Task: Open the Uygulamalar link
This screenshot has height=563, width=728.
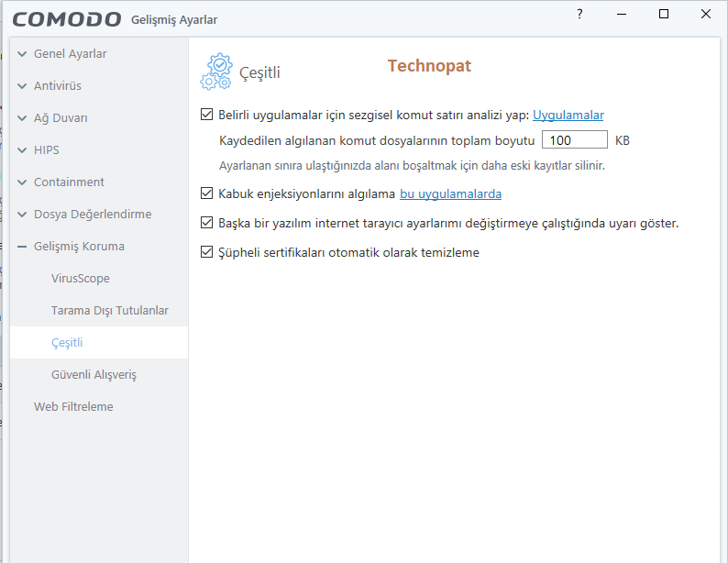Action: pyautogui.click(x=568, y=115)
